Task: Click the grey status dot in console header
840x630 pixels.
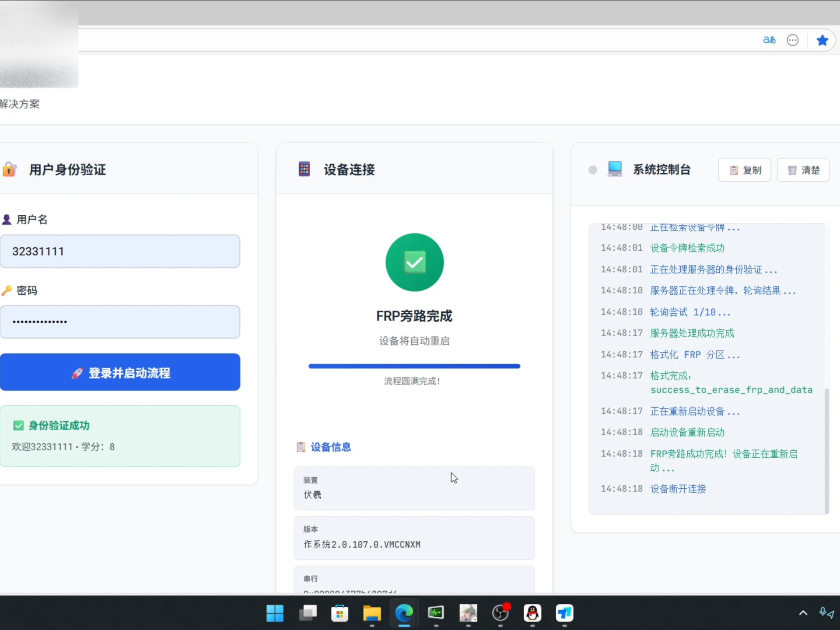Action: point(593,170)
